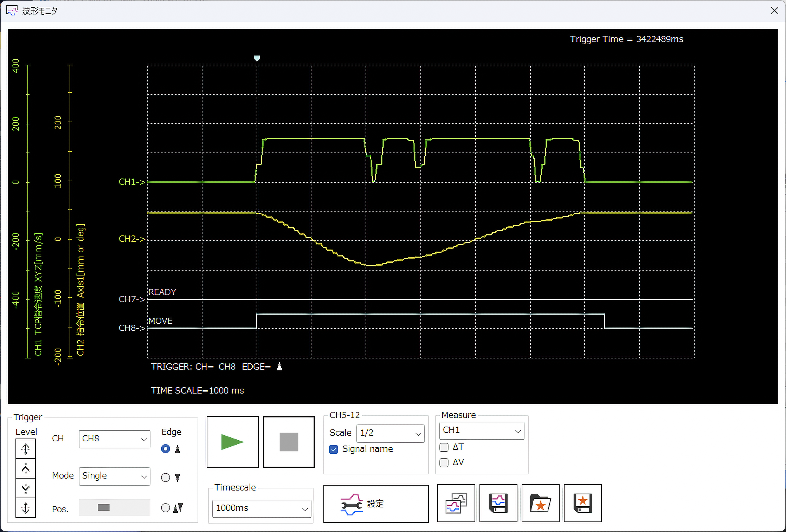786x532 pixels.
Task: Open favorite settings folder with star icon
Action: pos(540,503)
